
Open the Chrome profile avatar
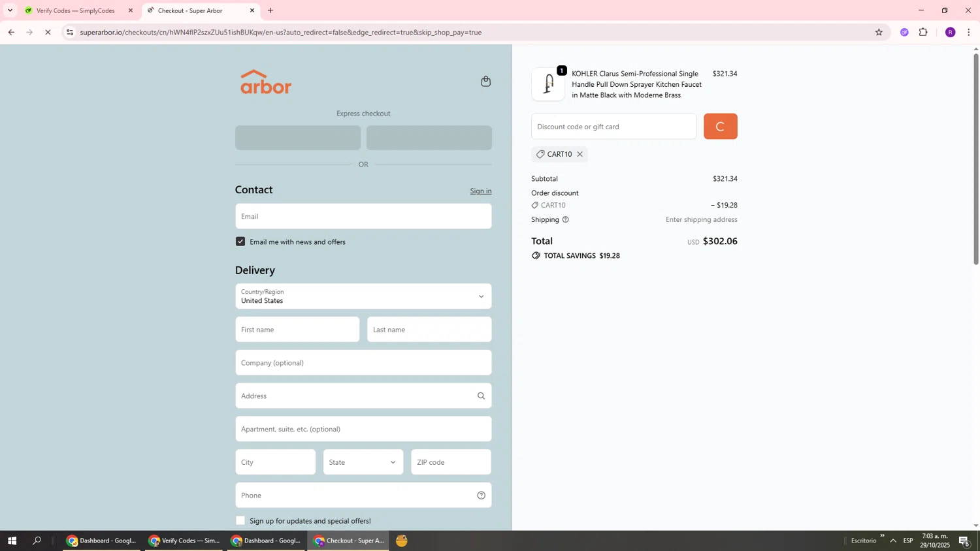tap(950, 32)
